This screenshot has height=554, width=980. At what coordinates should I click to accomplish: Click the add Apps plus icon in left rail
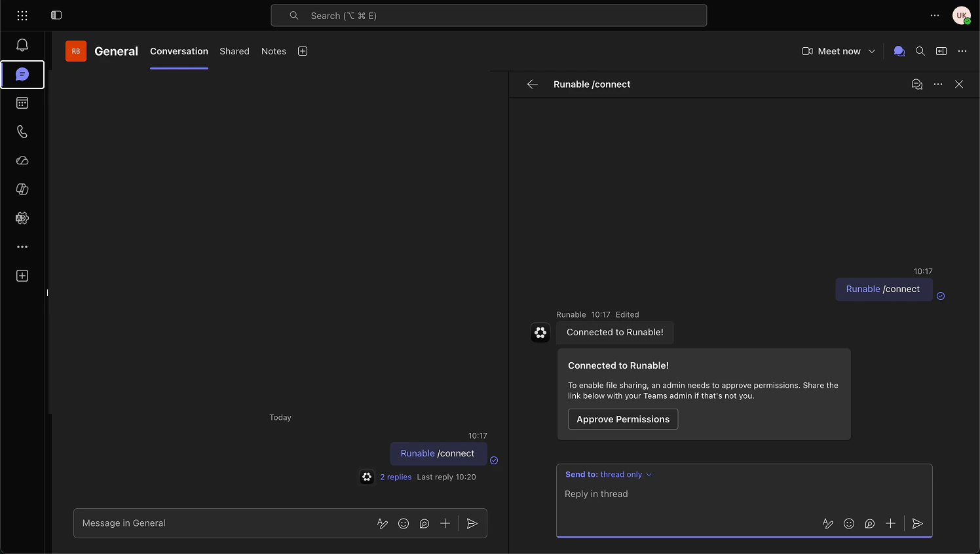(x=22, y=276)
